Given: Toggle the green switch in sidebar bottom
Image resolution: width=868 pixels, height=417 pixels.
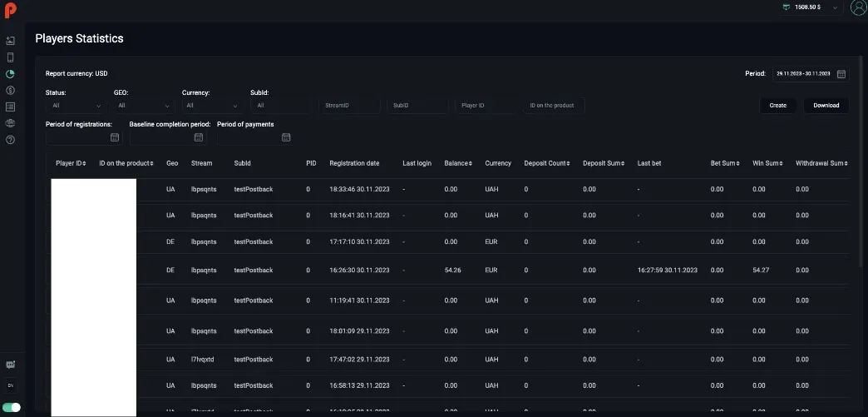Looking at the screenshot, I should (x=11, y=407).
